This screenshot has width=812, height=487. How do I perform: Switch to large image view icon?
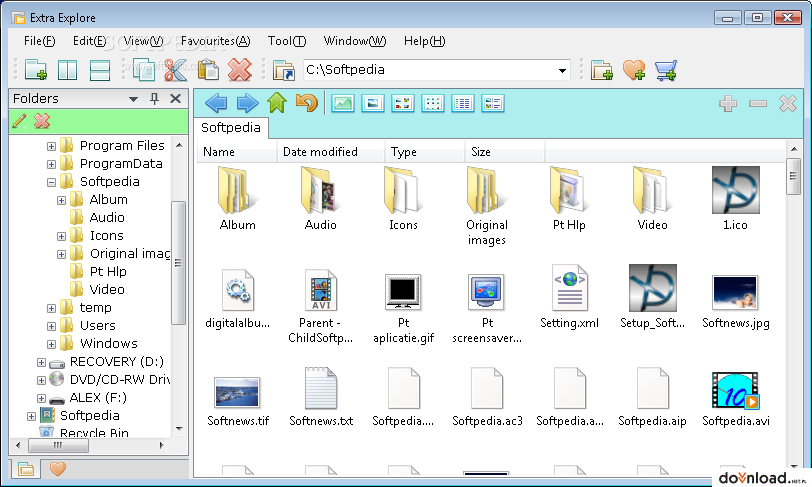click(372, 104)
